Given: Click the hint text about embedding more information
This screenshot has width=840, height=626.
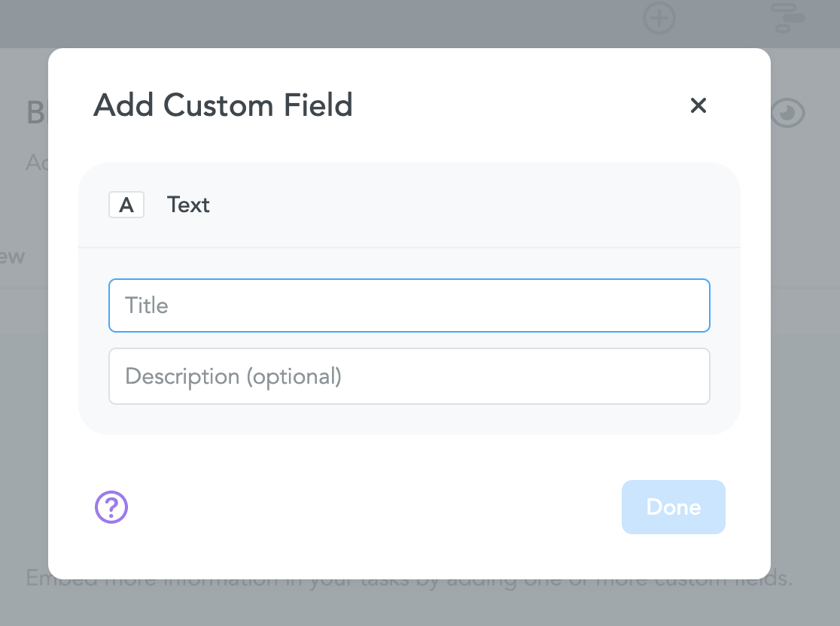Looking at the screenshot, I should [x=409, y=578].
